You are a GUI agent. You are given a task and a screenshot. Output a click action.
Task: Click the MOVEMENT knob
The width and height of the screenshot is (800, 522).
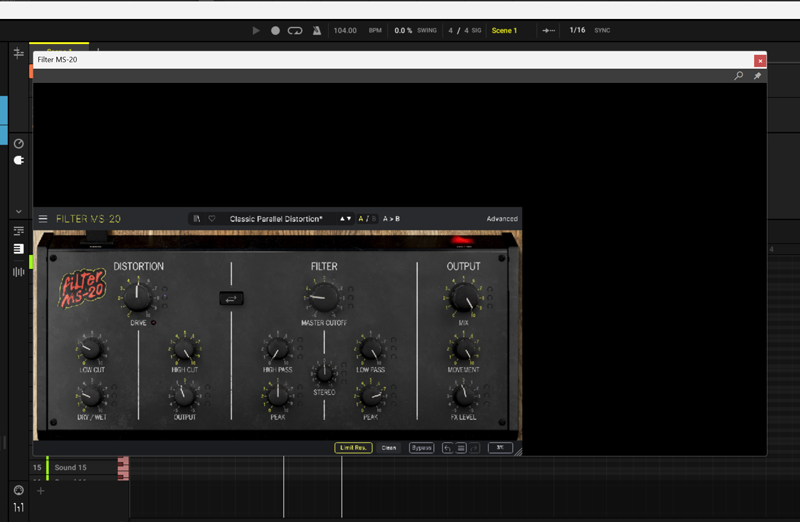point(463,349)
